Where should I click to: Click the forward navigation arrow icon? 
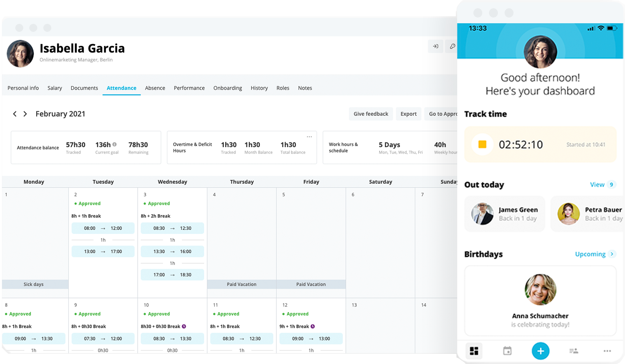[x=25, y=114]
